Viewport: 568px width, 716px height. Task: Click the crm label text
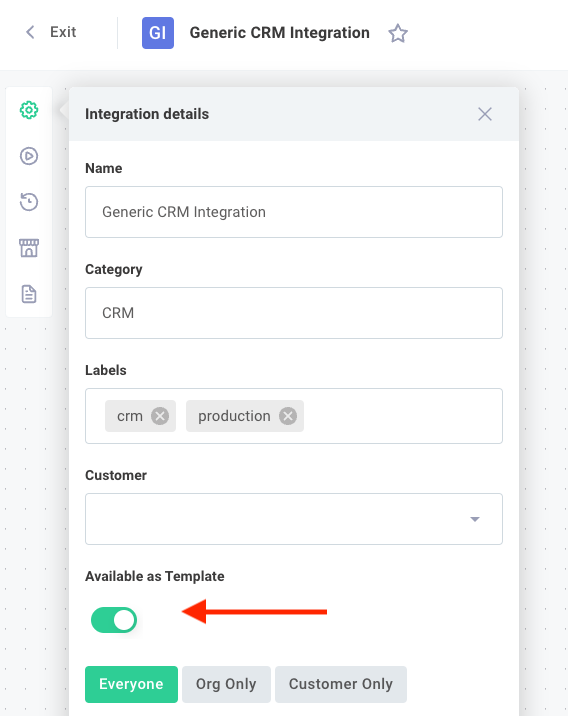(130, 416)
